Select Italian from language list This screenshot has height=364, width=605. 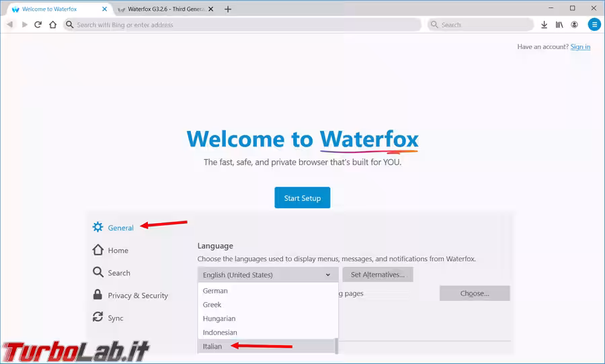point(266,347)
